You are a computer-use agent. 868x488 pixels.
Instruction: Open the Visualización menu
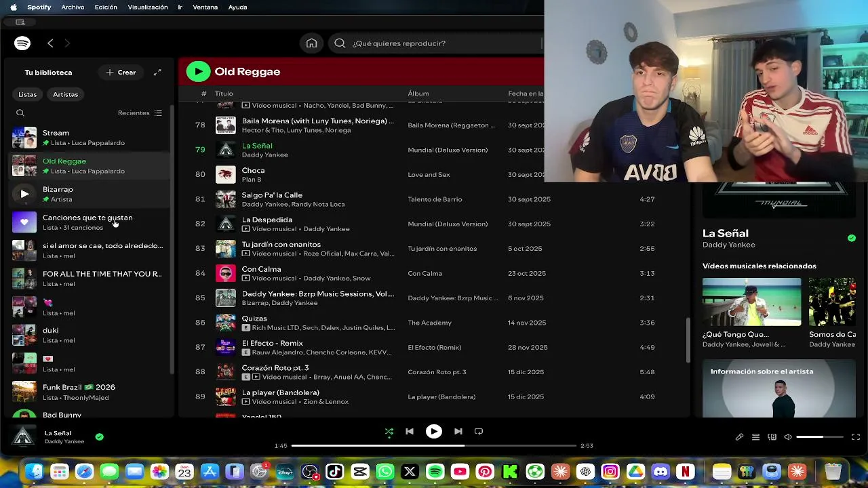tap(148, 7)
